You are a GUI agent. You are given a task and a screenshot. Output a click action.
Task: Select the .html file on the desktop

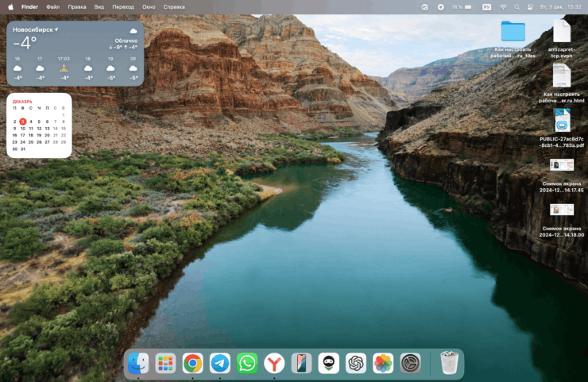(561, 75)
